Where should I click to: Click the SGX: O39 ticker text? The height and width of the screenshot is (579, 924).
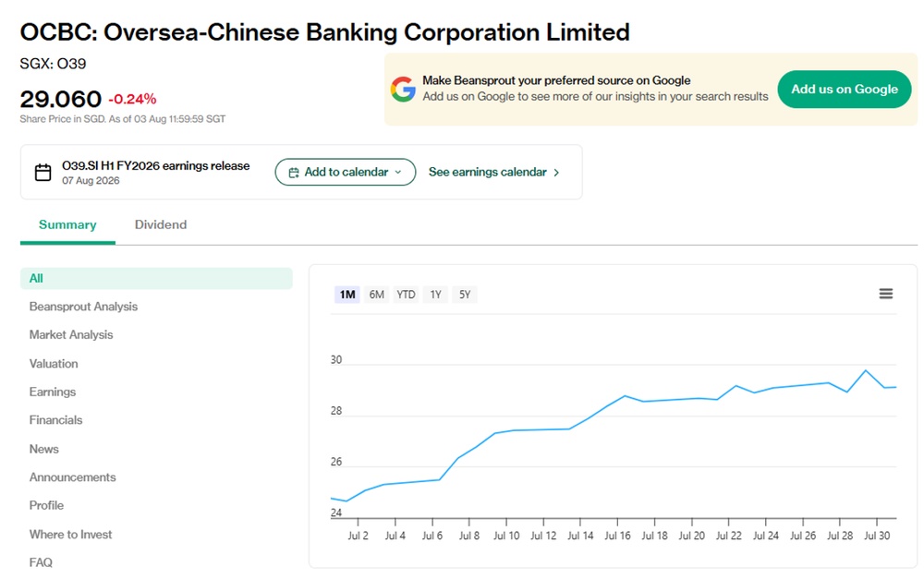point(53,64)
